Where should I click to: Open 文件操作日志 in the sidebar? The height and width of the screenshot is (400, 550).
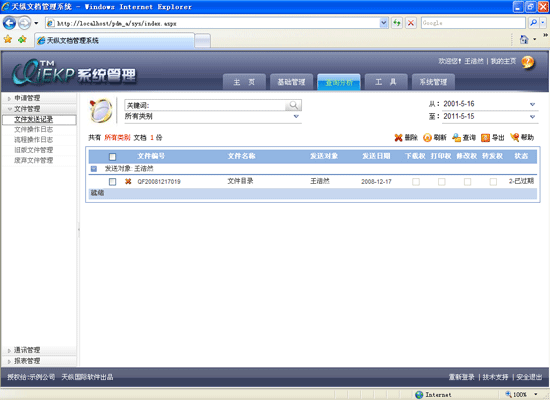point(34,129)
